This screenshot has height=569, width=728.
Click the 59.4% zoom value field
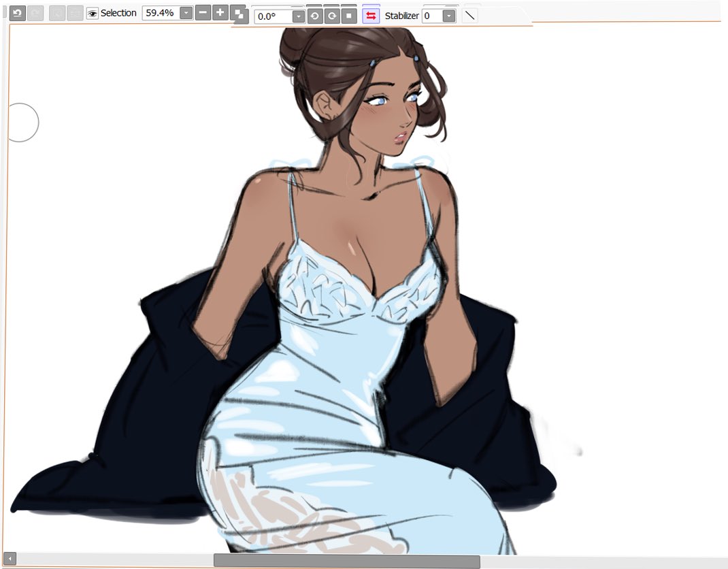point(160,13)
